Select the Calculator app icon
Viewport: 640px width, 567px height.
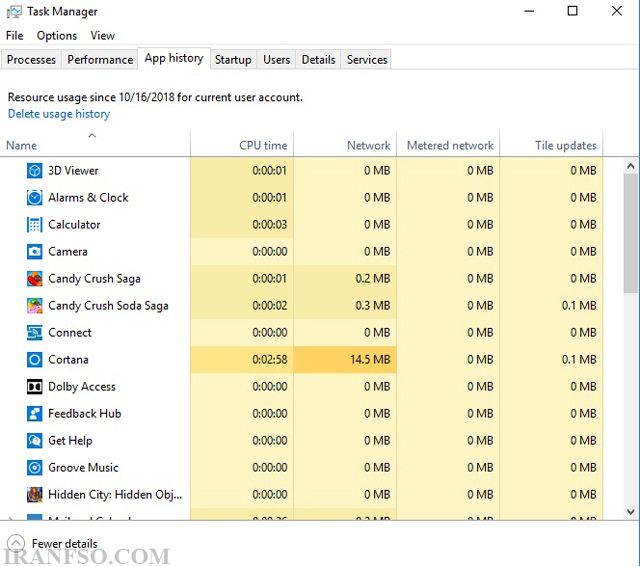[x=34, y=225]
